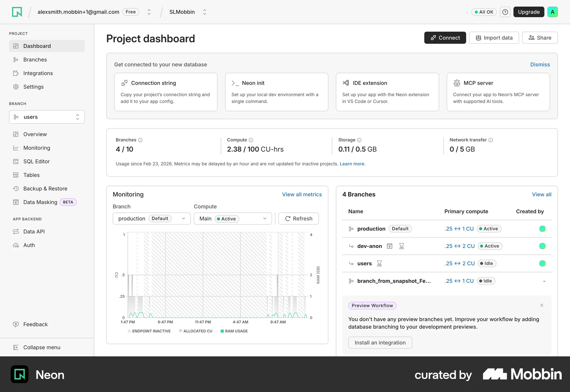This screenshot has width=570, height=392.
Task: Open the Tables page
Action: tap(47, 175)
